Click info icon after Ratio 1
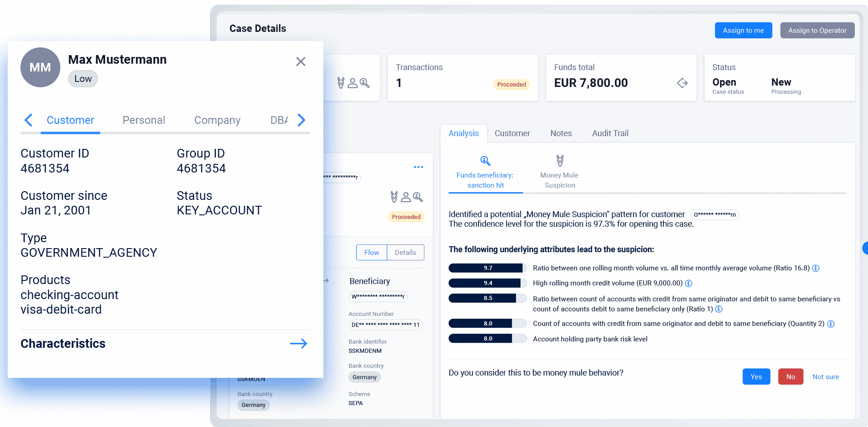The height and width of the screenshot is (427, 868). pyautogui.click(x=719, y=309)
